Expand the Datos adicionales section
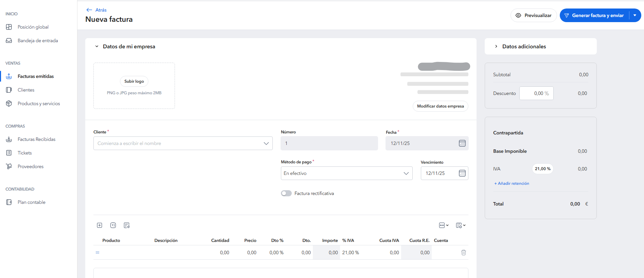This screenshot has height=278, width=644. click(x=496, y=46)
